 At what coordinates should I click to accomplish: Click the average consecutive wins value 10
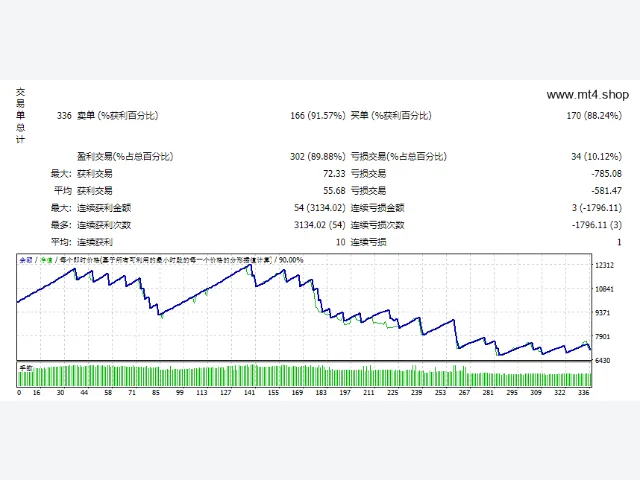(340, 242)
